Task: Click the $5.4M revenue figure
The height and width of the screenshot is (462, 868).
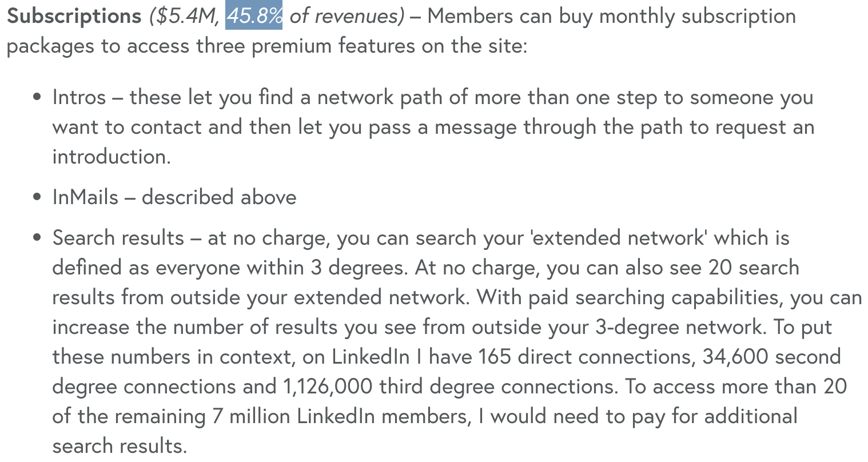Action: click(x=184, y=17)
